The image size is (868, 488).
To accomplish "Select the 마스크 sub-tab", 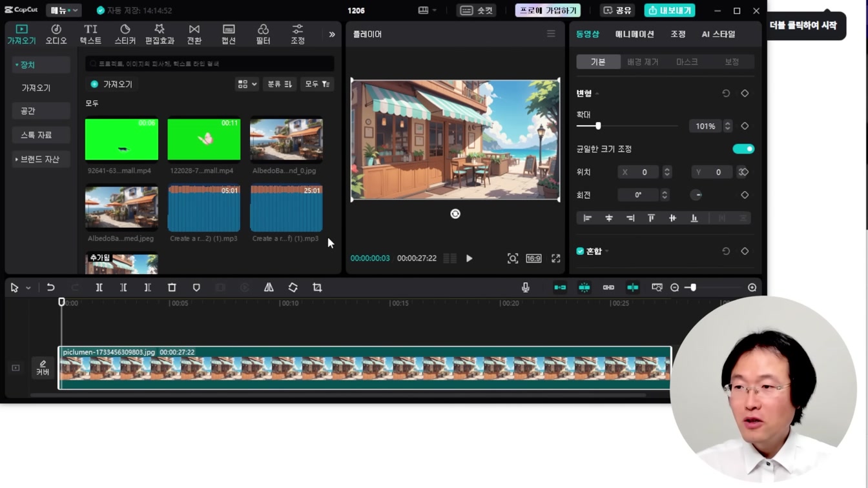I will (x=687, y=62).
